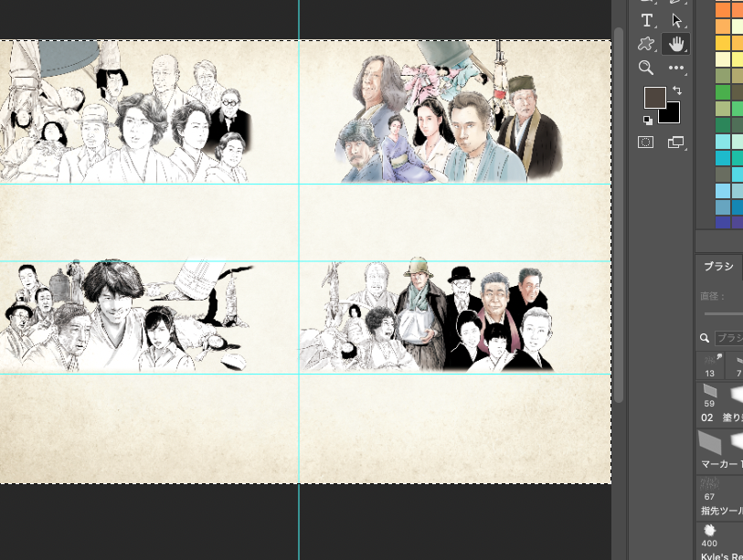This screenshot has height=560, width=743.
Task: Pick the dark forest green swatch
Action: pyautogui.click(x=723, y=125)
